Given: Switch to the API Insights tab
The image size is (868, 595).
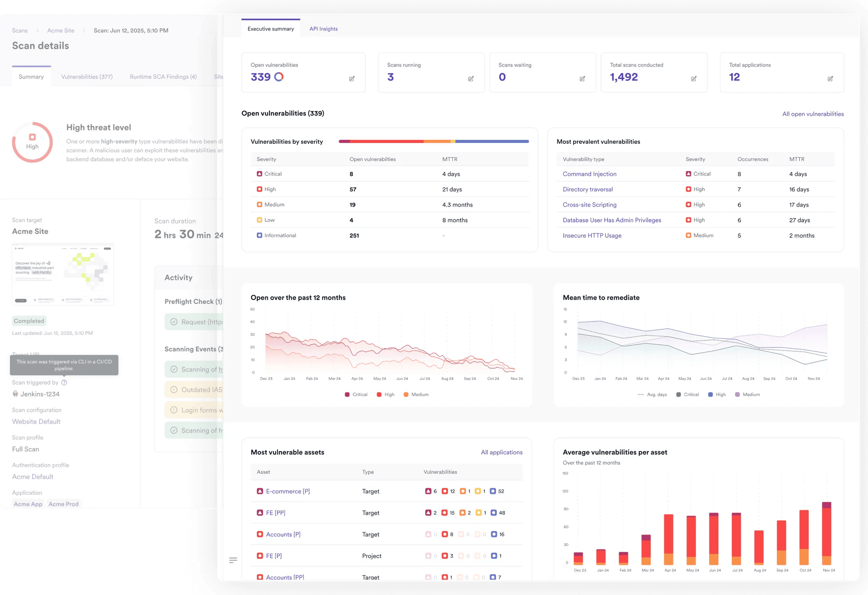Looking at the screenshot, I should (x=323, y=29).
